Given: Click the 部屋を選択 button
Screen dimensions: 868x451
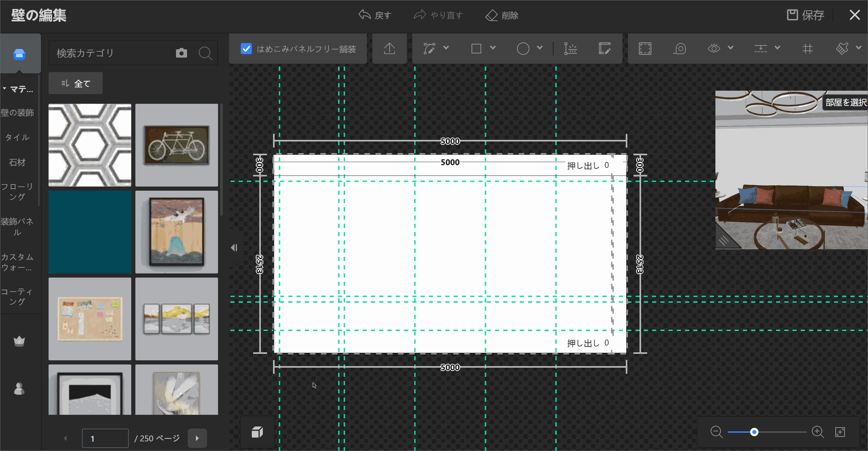Looking at the screenshot, I should 846,102.
